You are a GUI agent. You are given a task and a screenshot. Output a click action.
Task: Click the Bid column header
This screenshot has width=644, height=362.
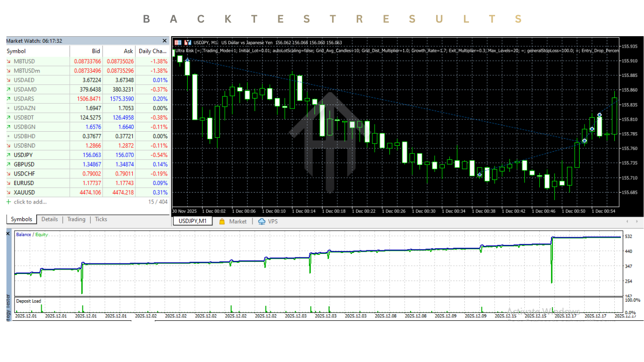[x=96, y=51]
